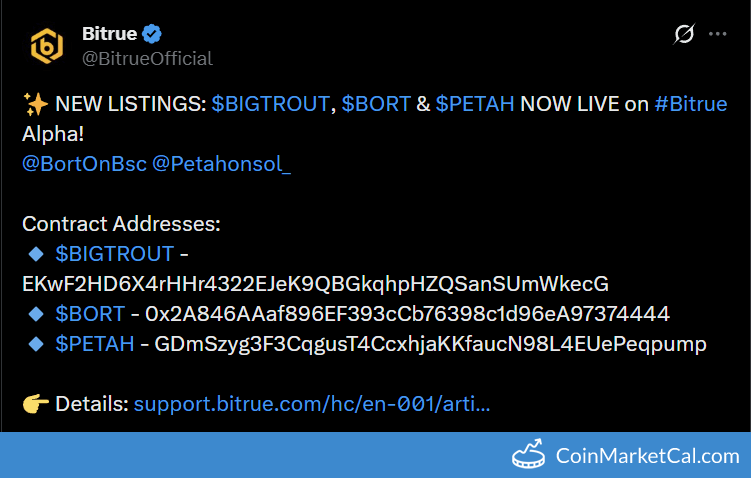The image size is (751, 478).
Task: Open the support.bitrue.com details link
Action: coord(311,404)
